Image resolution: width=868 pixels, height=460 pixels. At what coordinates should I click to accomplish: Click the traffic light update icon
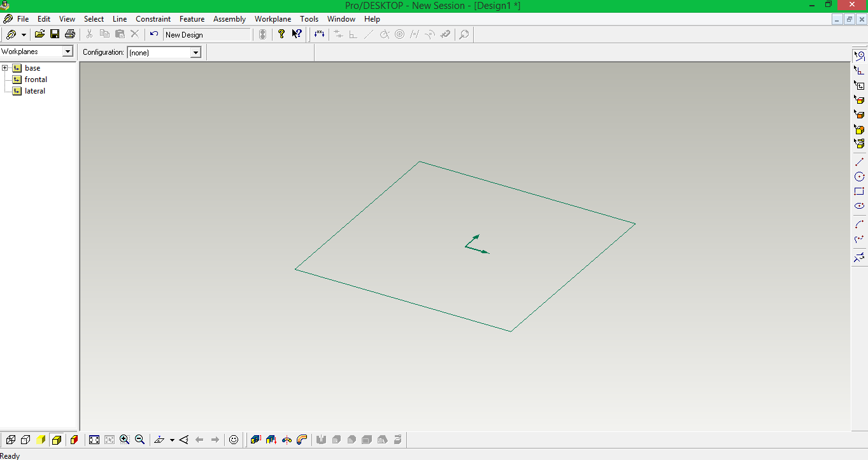tap(262, 34)
